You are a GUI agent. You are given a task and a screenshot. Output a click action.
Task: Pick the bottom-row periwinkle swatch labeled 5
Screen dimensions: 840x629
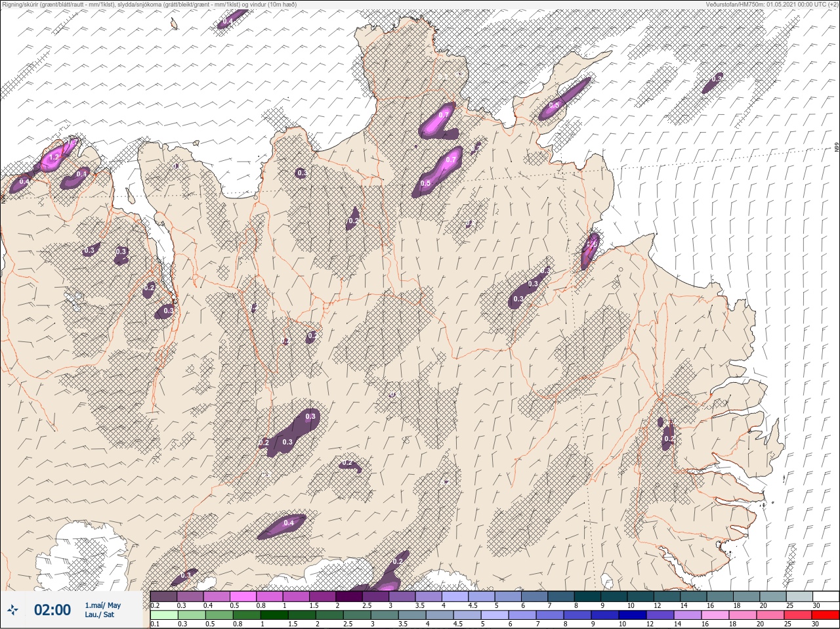[496, 615]
